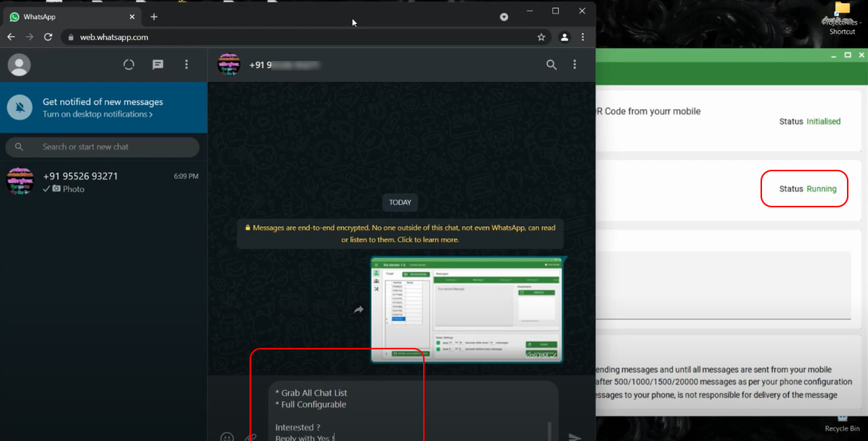Viewport: 868px width, 441px height.
Task: Open chat header three-dot menu
Action: [575, 65]
